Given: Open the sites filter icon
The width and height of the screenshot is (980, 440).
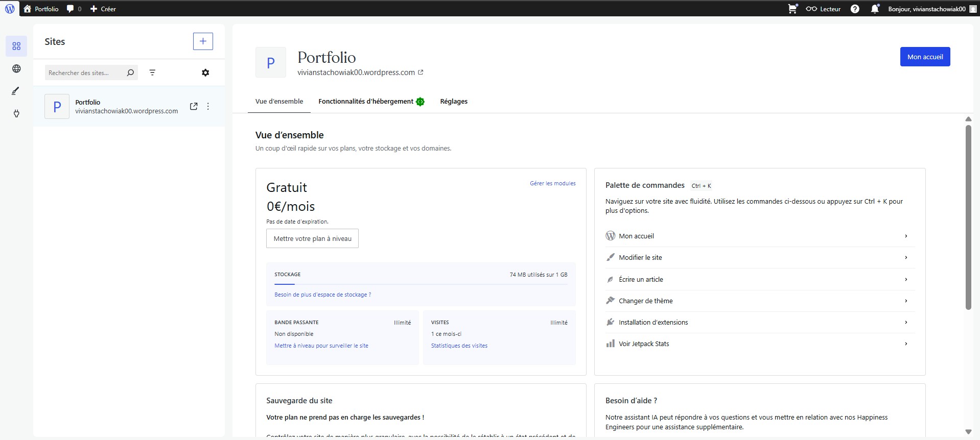Looking at the screenshot, I should (152, 72).
